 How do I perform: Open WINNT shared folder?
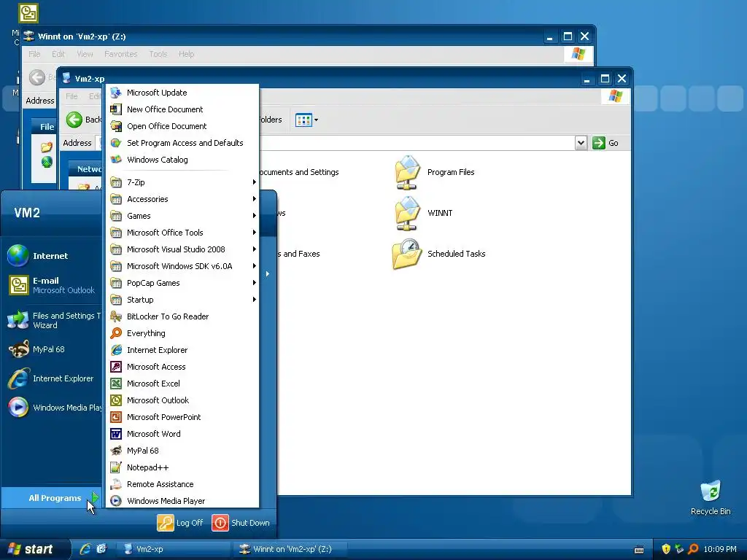pos(423,213)
